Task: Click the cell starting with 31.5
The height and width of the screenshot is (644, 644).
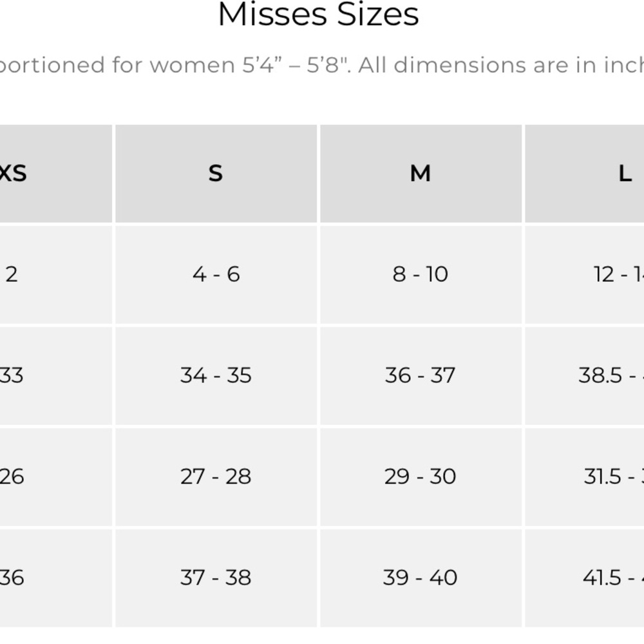Action: click(x=613, y=477)
